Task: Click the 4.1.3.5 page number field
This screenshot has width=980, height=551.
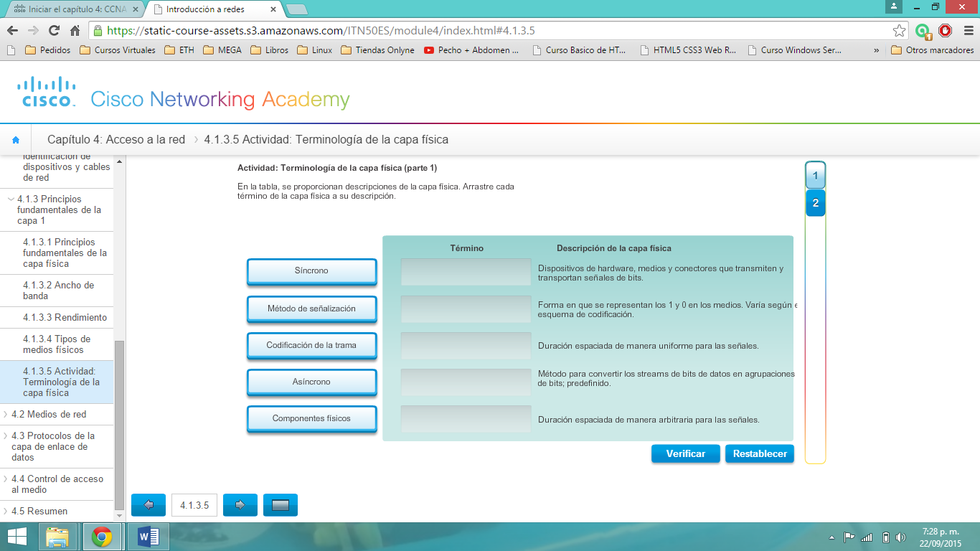Action: pos(194,504)
